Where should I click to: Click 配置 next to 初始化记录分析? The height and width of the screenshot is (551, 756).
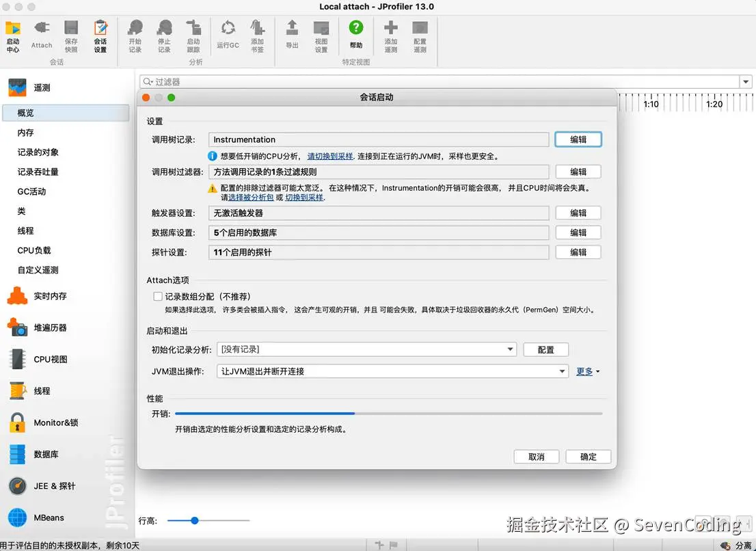(545, 349)
